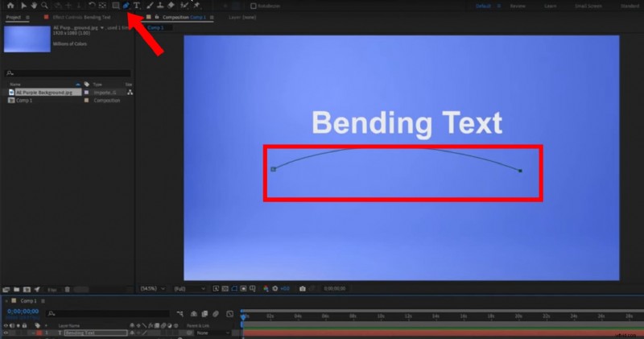Viewport: 644px width, 339px height.
Task: Switch to the Learn workspace
Action: [551, 6]
